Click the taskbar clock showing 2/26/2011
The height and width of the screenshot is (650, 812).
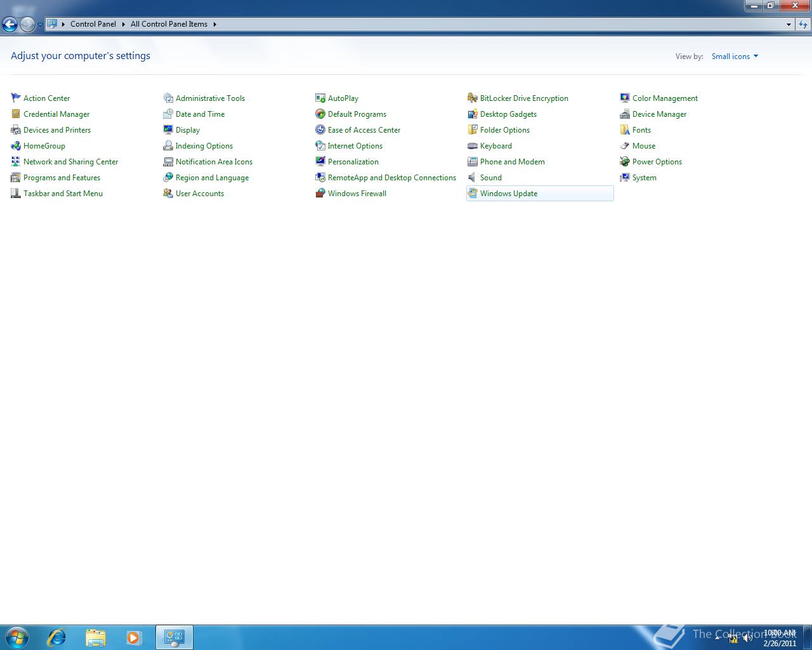coord(780,638)
